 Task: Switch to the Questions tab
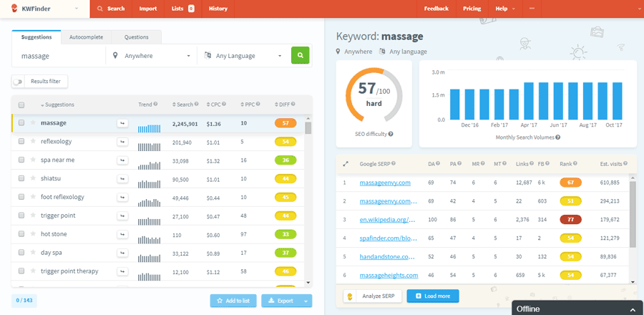tap(137, 37)
